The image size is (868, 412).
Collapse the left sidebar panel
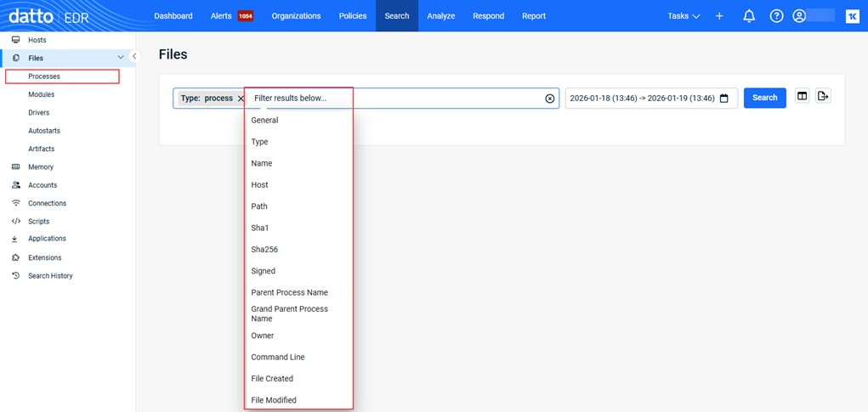(x=134, y=57)
